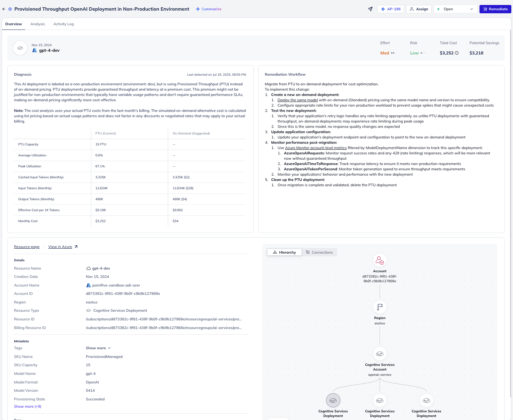This screenshot has height=420, width=513.
Task: Click the Summarize sparkle button
Action: (208, 9)
